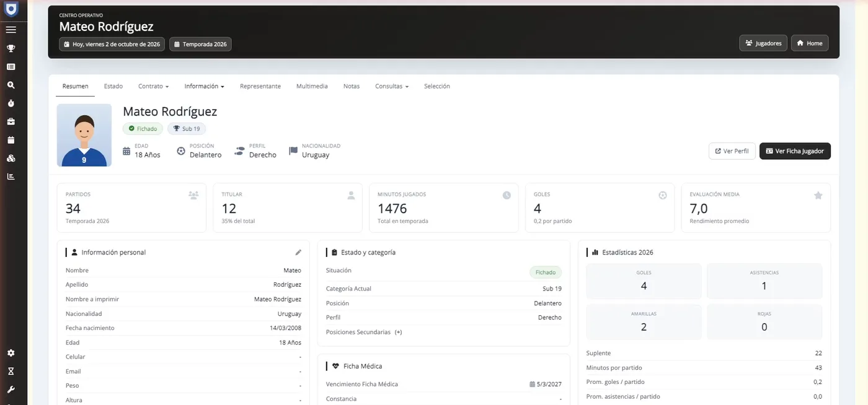
Task: Open the Selección tab
Action: point(437,86)
